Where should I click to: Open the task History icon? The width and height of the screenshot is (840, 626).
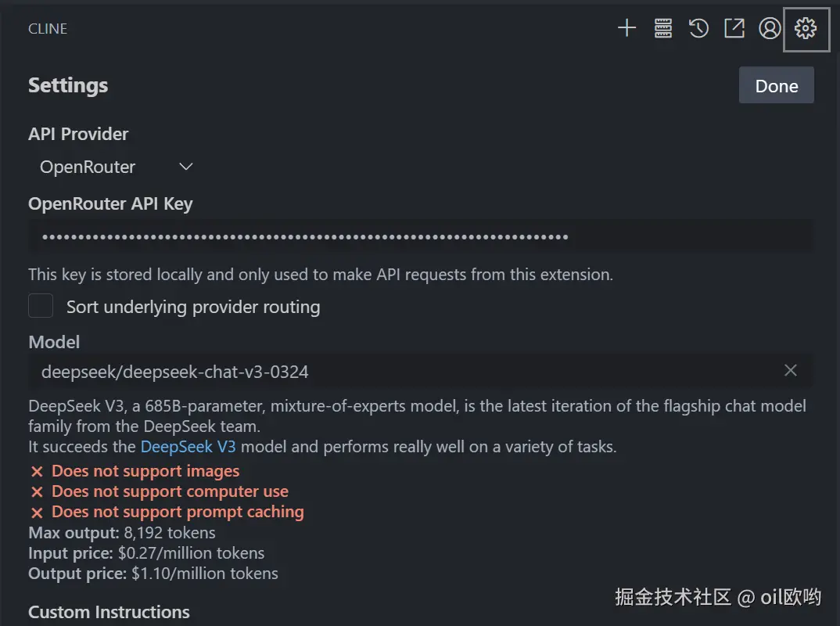[698, 29]
